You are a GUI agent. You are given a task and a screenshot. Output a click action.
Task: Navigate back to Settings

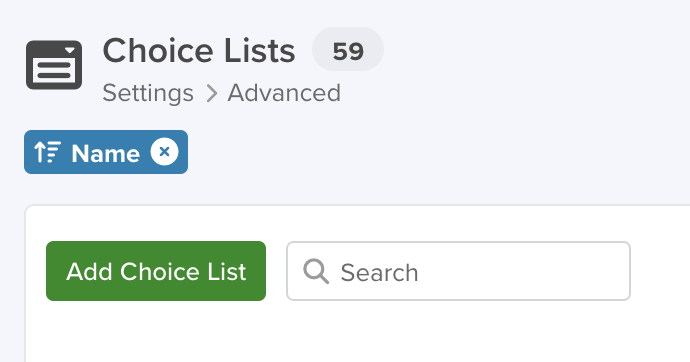pyautogui.click(x=148, y=93)
